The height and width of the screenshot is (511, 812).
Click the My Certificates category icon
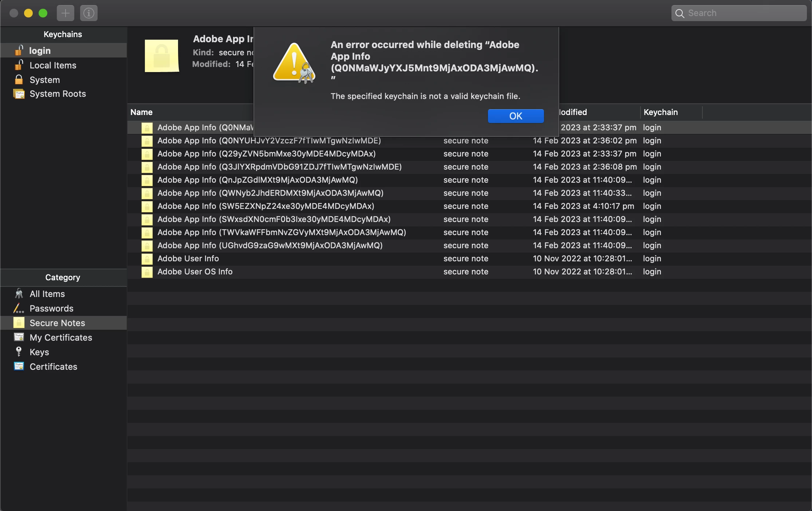tap(19, 337)
